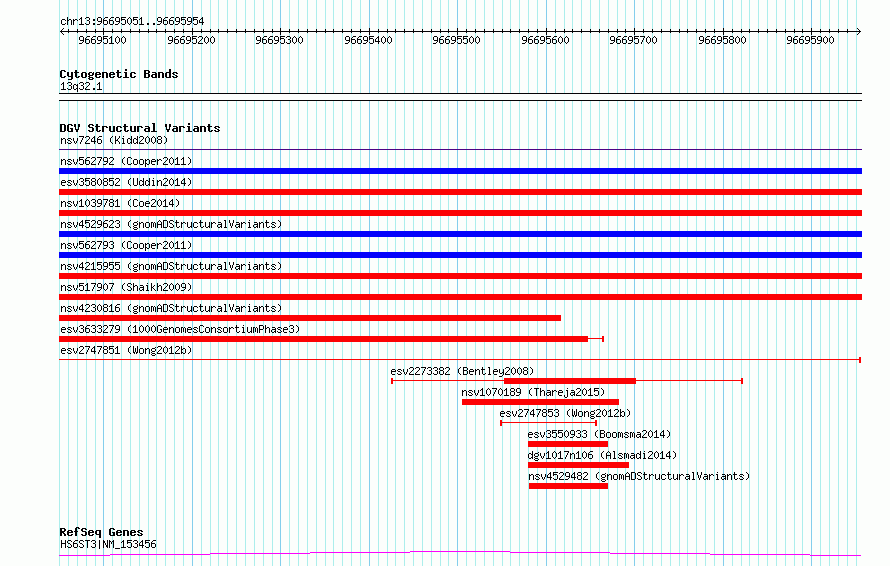Click nsv4529482 (gnomADStructuralVariants) label

pos(639,476)
